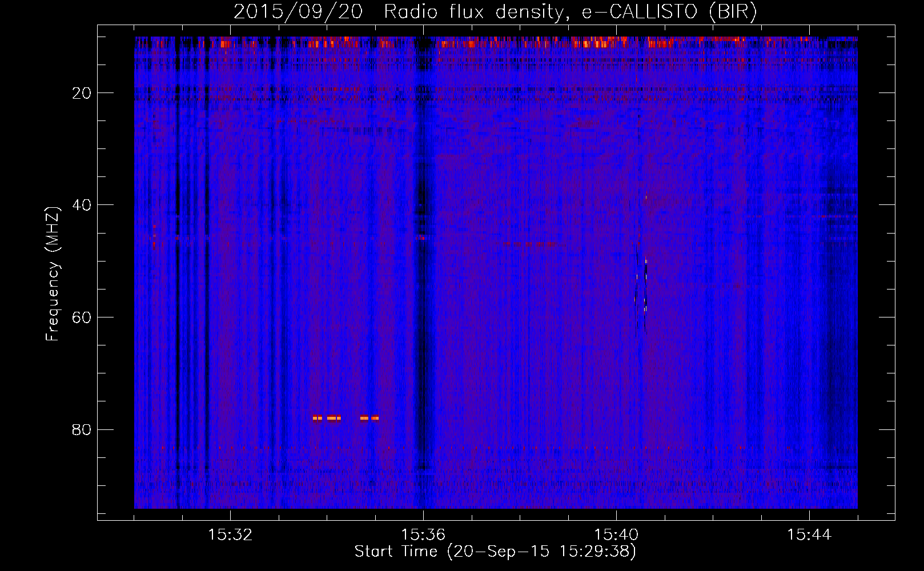Screen dimensions: 924x571
Task: Click the 60 MHz frequency tick label
Action: [x=82, y=317]
